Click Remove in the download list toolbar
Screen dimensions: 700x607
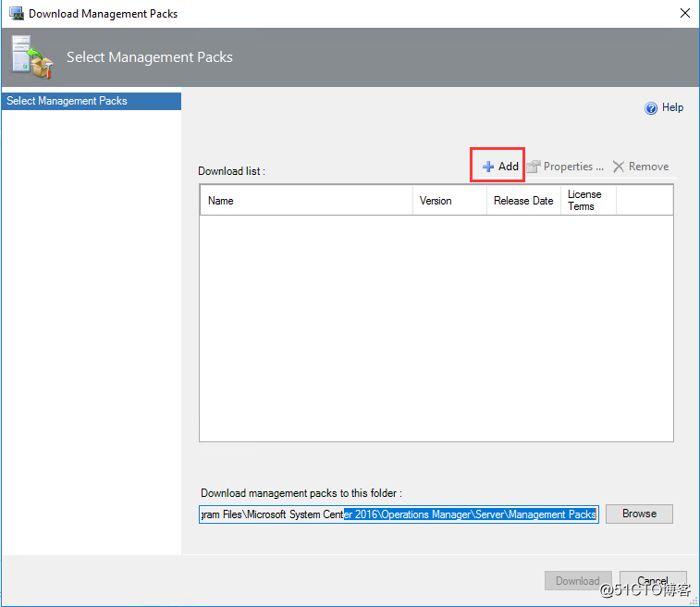[641, 167]
